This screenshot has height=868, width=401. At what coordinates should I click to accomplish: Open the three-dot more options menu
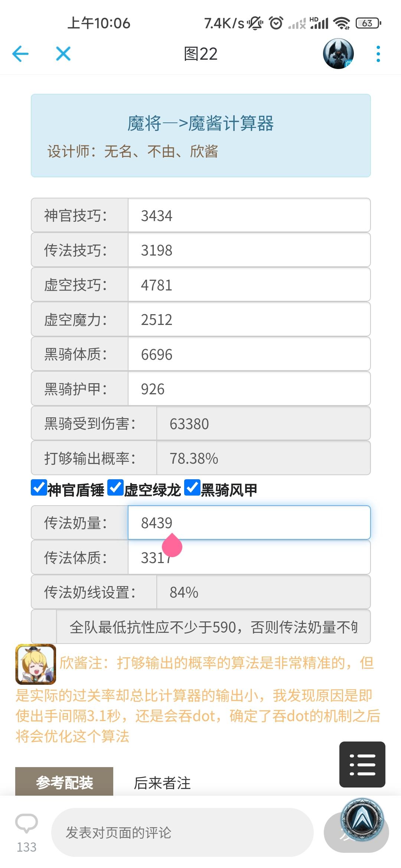click(378, 54)
